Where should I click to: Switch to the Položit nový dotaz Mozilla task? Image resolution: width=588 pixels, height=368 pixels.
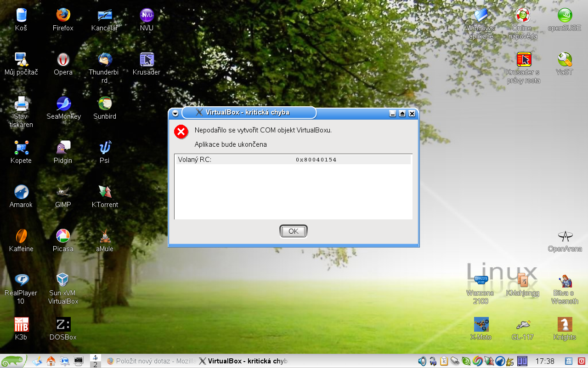(x=151, y=361)
